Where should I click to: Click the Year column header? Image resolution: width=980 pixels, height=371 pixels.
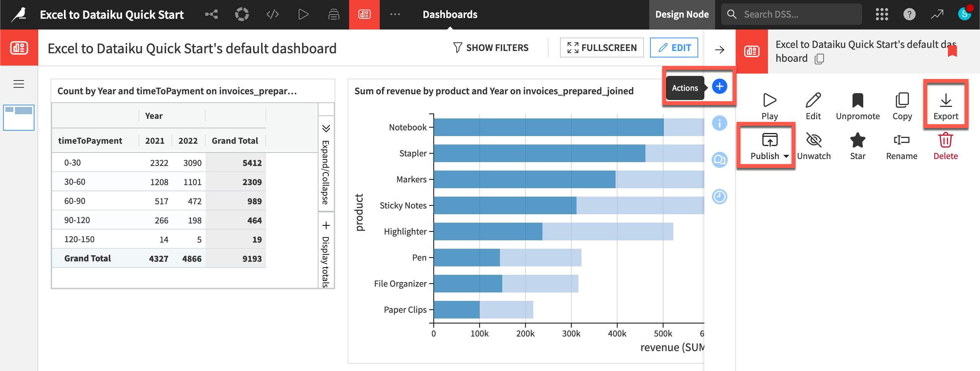click(154, 116)
